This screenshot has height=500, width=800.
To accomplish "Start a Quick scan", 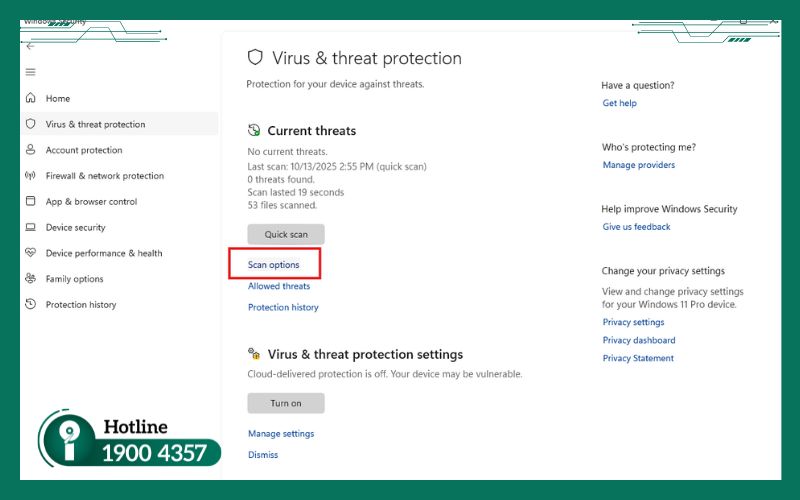I will 286,234.
